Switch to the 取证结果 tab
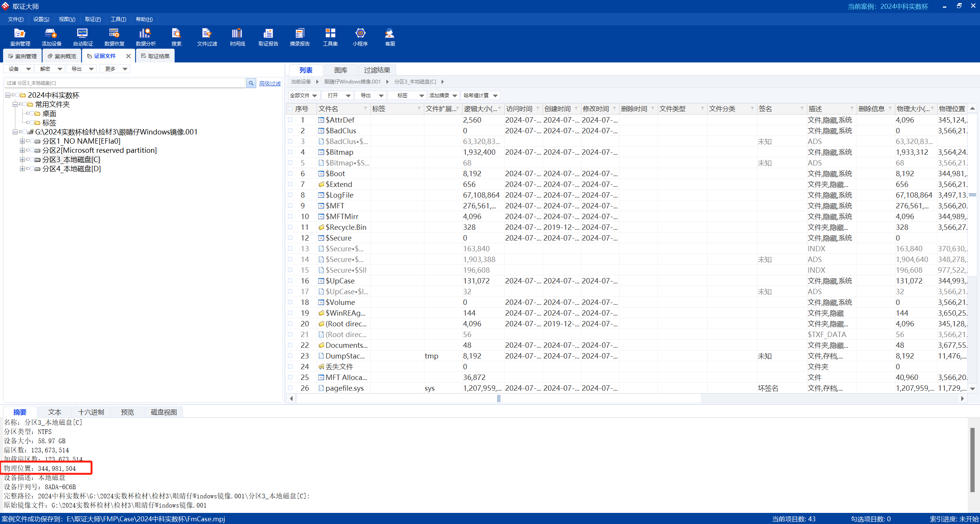The width and height of the screenshot is (980, 524). click(155, 56)
